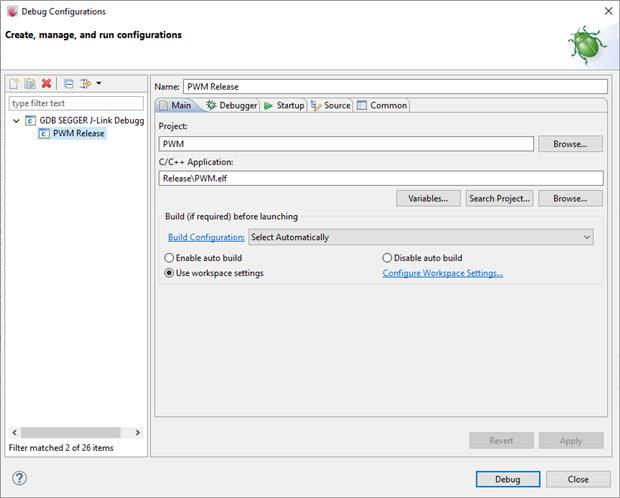Image resolution: width=620 pixels, height=498 pixels.
Task: Click the Duplicate launch configuration icon
Action: (30, 83)
